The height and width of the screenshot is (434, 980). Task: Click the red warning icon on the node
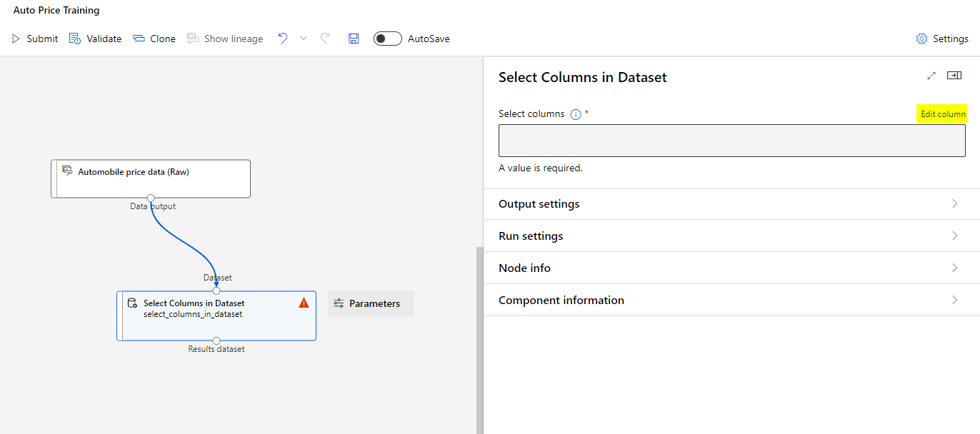pyautogui.click(x=304, y=303)
